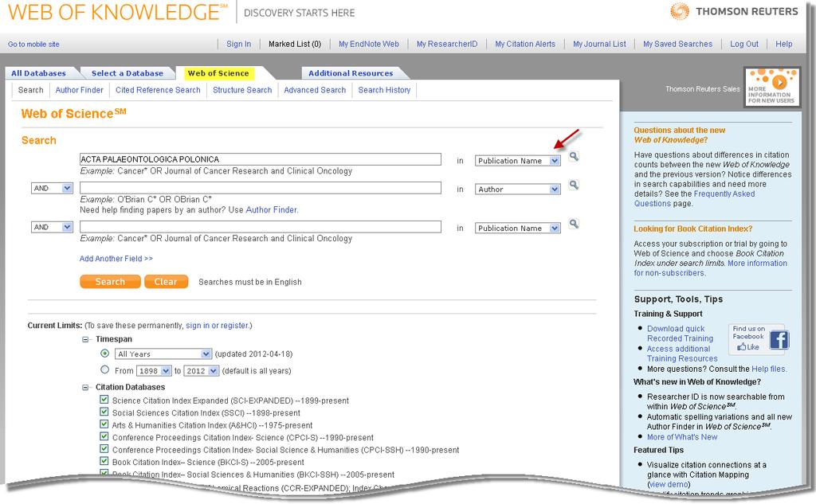Switch to the Web of Science tab
Screen dimensions: 816x504
coord(218,73)
